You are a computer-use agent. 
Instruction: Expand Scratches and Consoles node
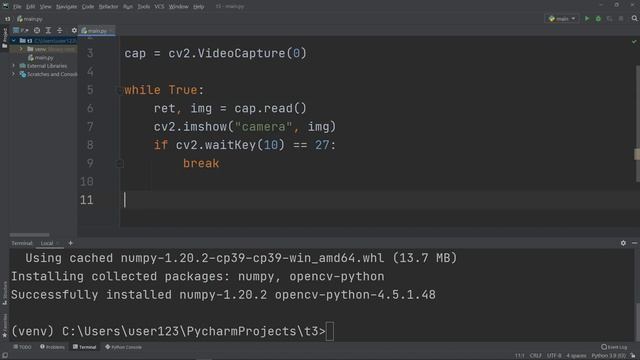[14, 74]
